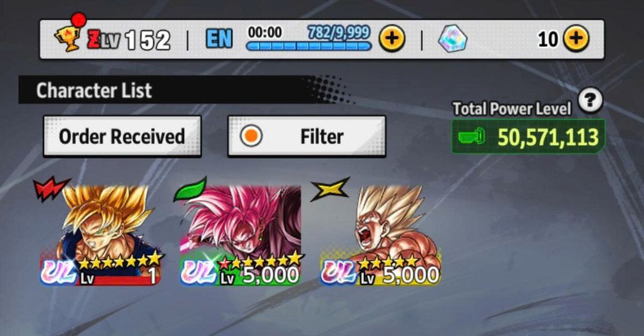
Task: Click the Filter button
Action: coord(306,136)
